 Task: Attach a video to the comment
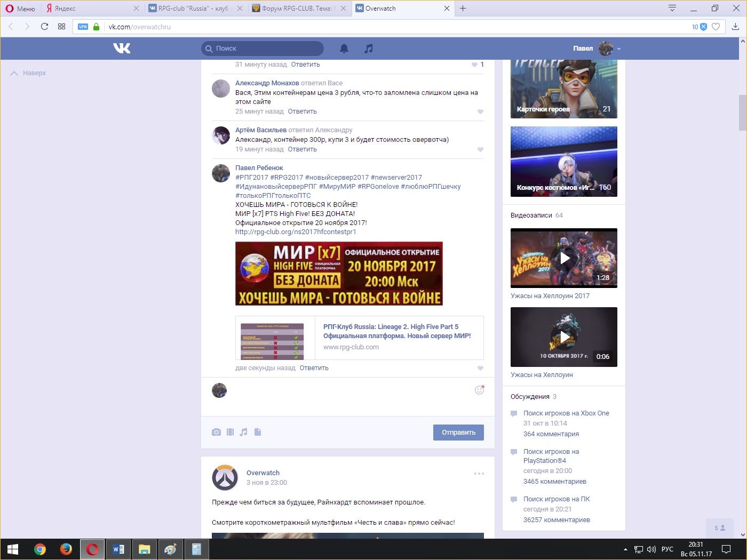230,432
